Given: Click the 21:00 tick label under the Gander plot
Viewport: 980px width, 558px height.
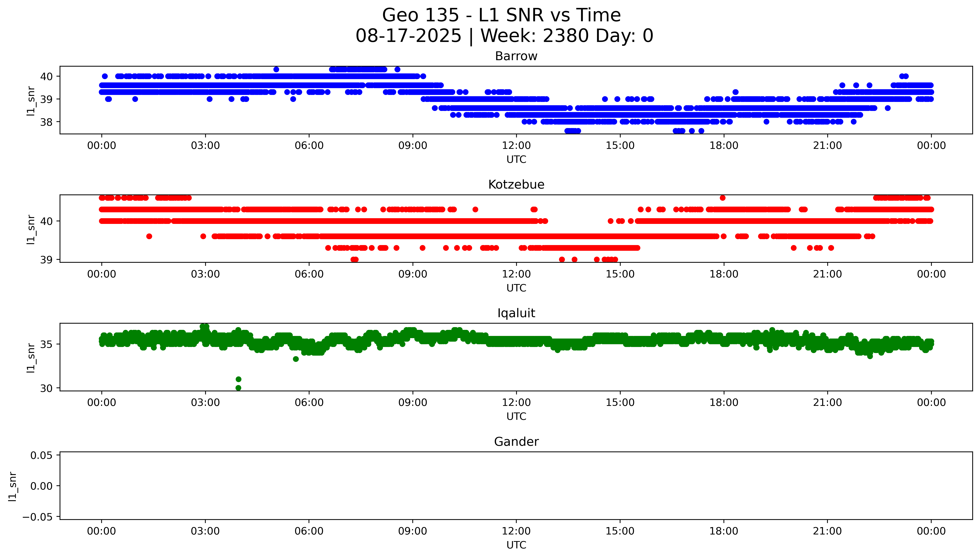Looking at the screenshot, I should 827,531.
